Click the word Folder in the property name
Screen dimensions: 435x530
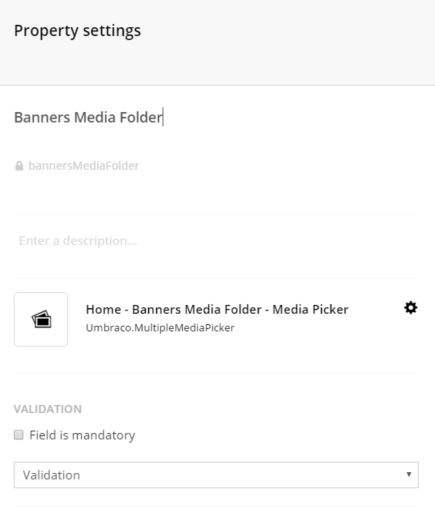pyautogui.click(x=141, y=117)
